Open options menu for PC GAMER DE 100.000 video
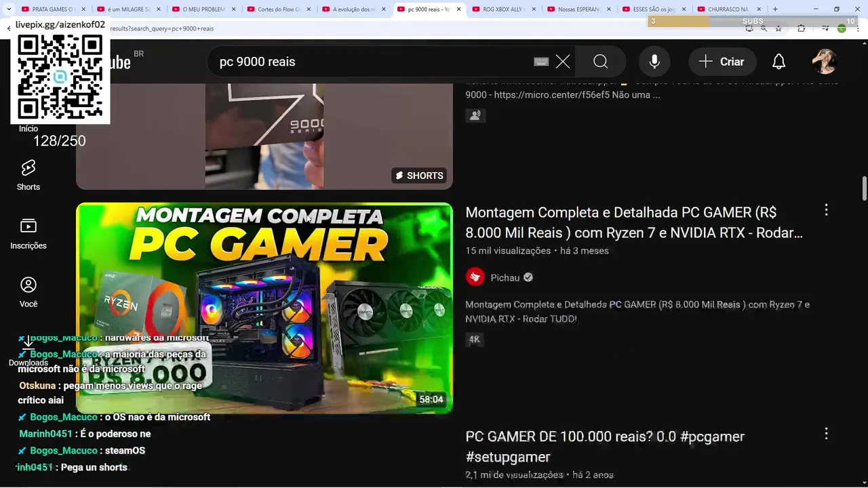This screenshot has height=488, width=868. pos(826,433)
